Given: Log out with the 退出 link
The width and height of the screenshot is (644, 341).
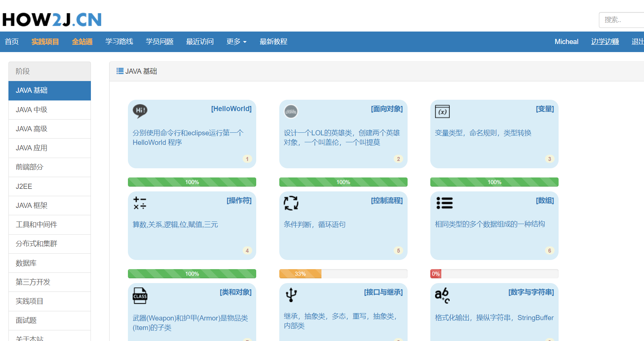Looking at the screenshot, I should (638, 42).
